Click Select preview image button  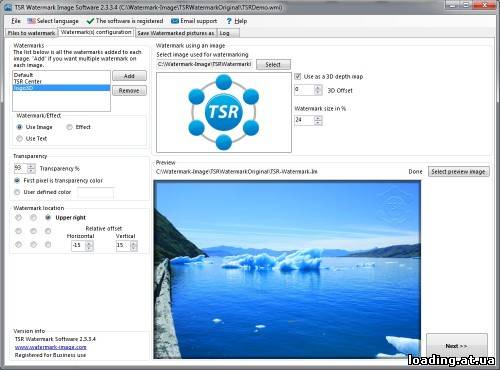point(459,172)
